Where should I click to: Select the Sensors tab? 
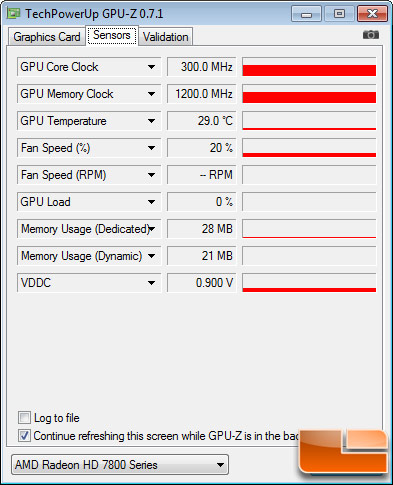coord(112,35)
